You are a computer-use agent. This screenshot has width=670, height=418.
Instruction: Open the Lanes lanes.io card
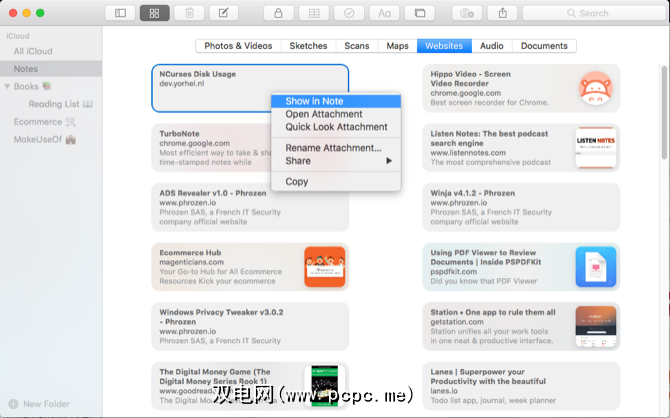[521, 386]
